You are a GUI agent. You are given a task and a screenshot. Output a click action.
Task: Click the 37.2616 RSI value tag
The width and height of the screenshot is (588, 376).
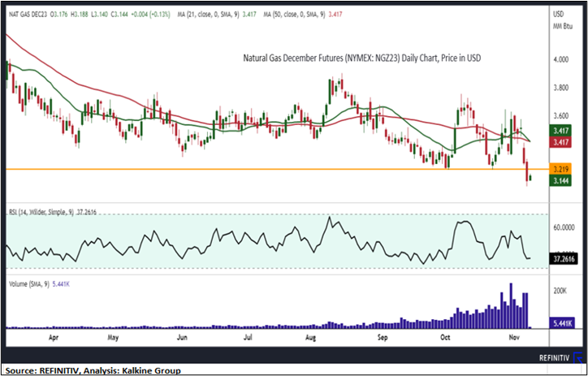(564, 259)
